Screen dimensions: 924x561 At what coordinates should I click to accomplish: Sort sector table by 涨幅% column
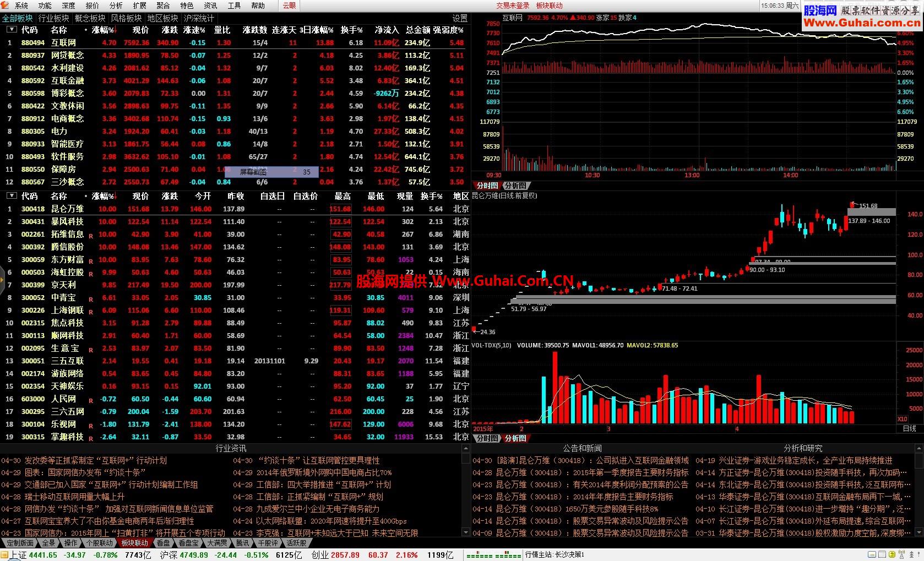click(x=103, y=30)
